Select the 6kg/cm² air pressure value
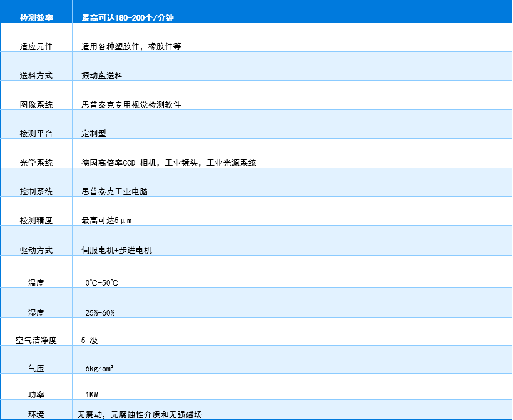 click(x=99, y=369)
